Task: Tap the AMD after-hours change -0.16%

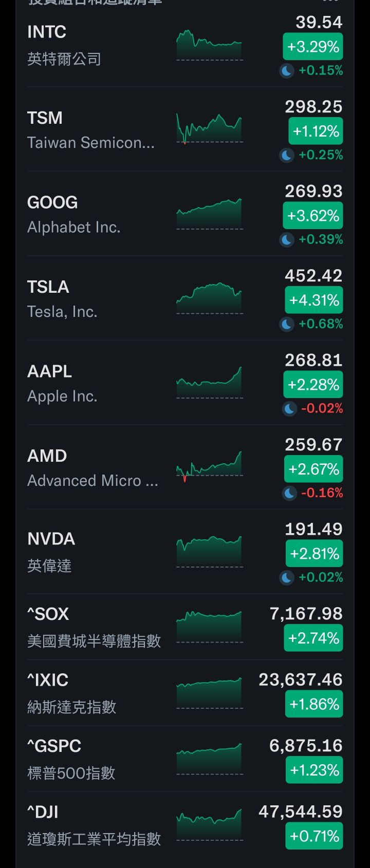Action: click(322, 493)
